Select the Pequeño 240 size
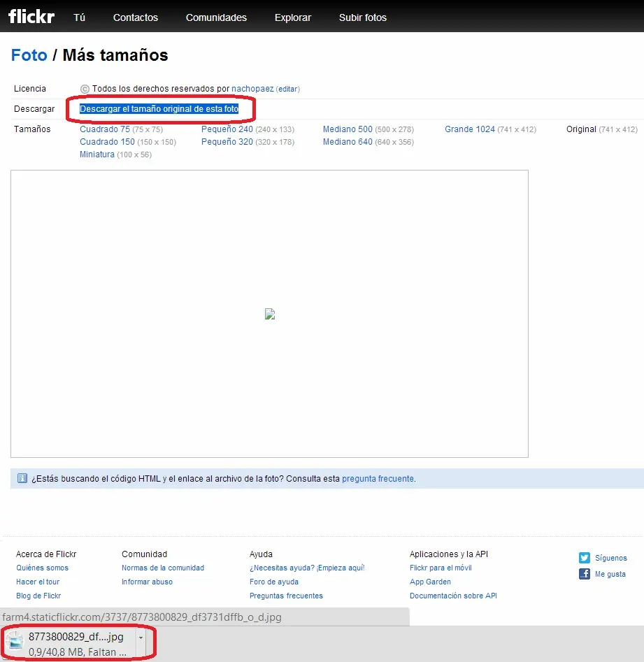 click(227, 129)
